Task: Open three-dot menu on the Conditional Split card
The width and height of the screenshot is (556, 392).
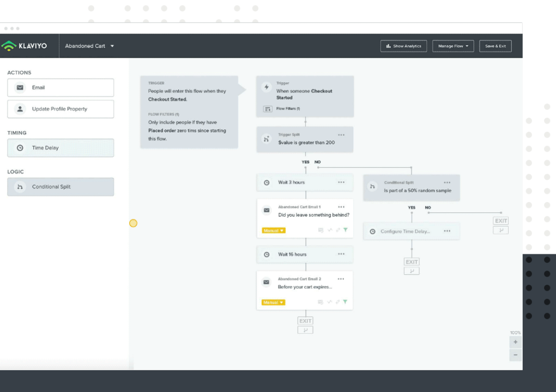Action: pos(447,183)
